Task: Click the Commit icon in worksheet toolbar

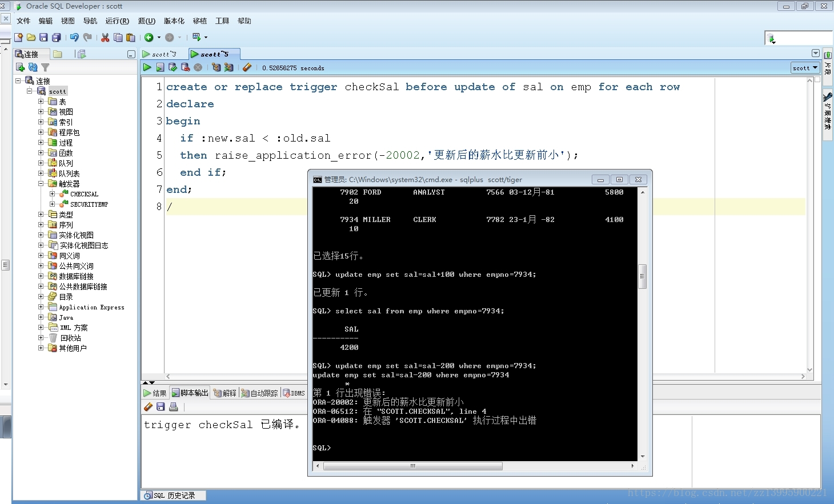Action: [x=173, y=67]
